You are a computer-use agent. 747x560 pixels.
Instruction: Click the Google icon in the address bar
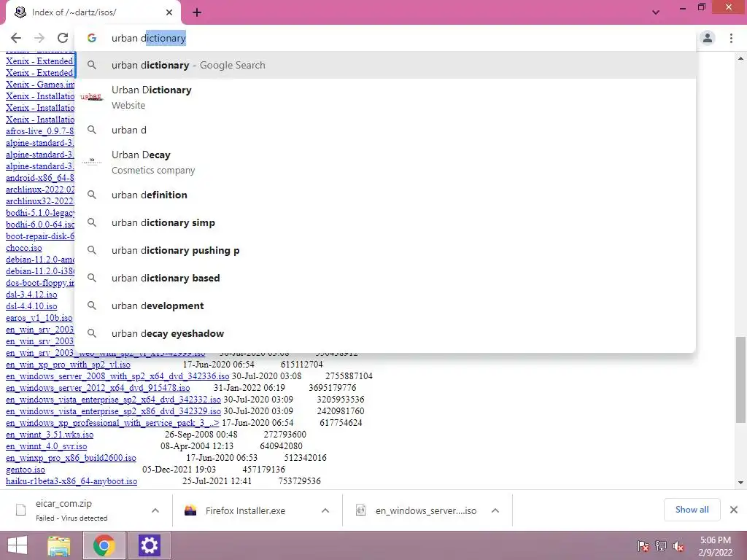click(x=92, y=38)
